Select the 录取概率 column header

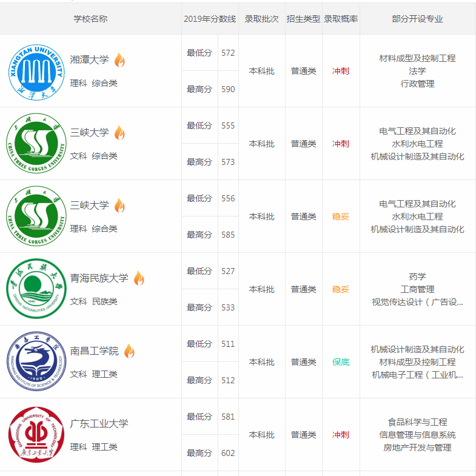(x=341, y=19)
